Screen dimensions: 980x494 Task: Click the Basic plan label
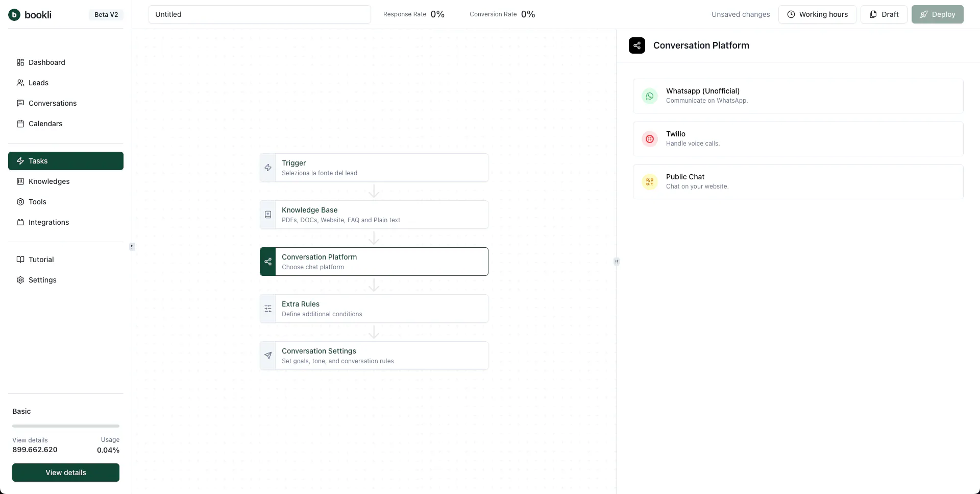pyautogui.click(x=21, y=411)
